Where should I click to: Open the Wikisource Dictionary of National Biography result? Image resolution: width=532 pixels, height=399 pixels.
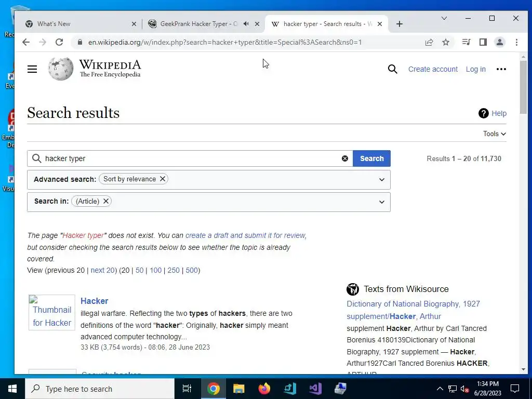coord(413,310)
